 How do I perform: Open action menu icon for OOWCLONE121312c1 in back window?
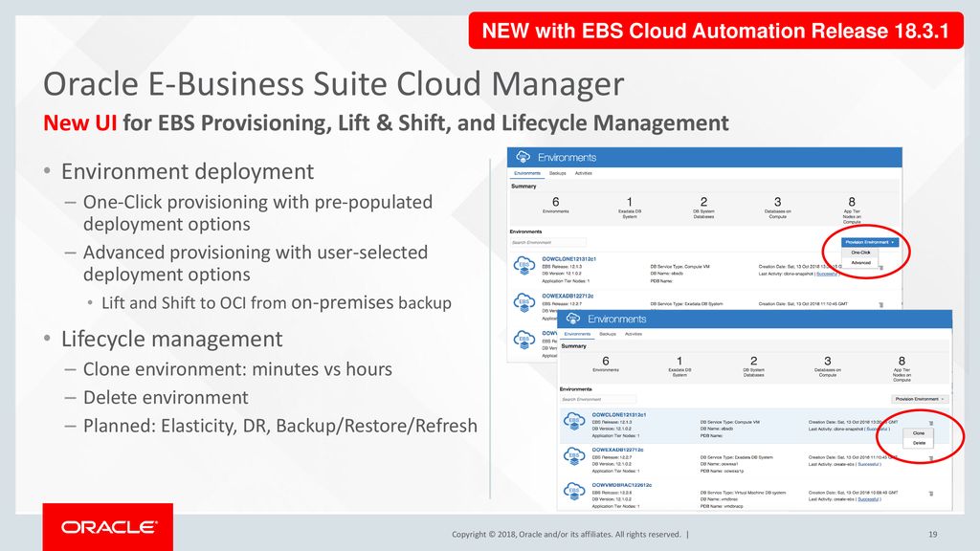[x=881, y=268]
